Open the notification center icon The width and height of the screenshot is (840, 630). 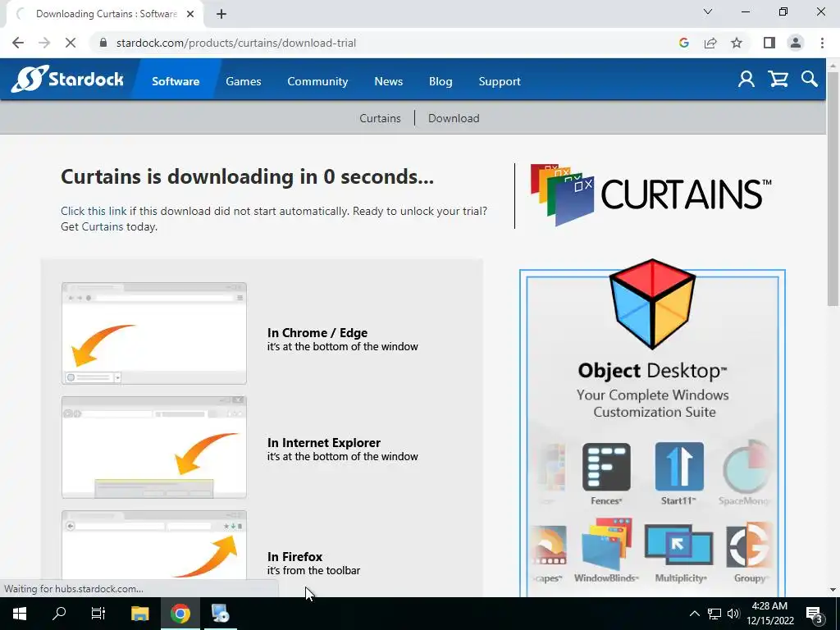point(815,614)
